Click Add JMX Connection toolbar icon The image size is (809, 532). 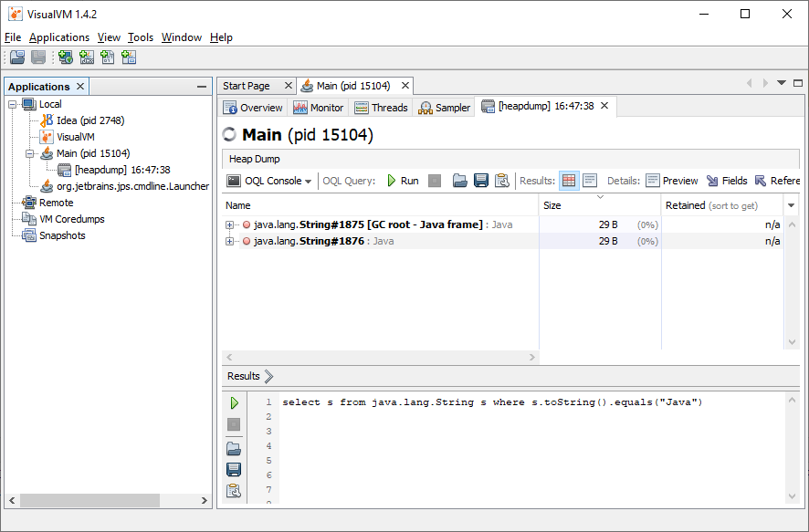pyautogui.click(x=87, y=57)
